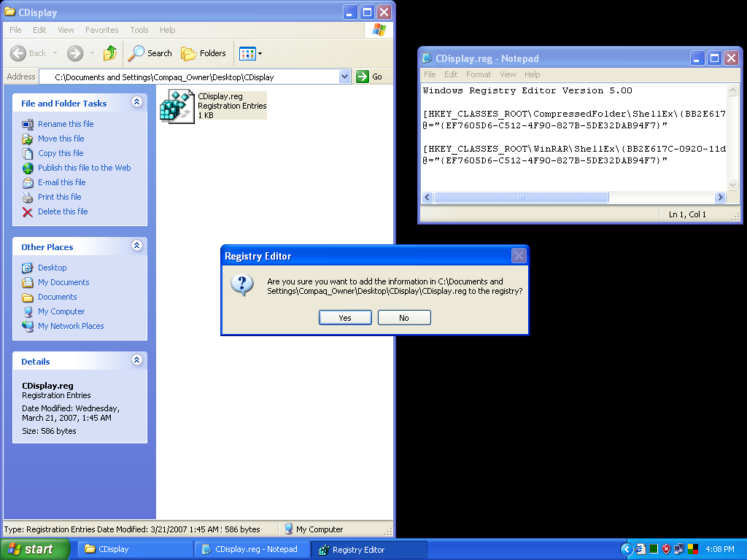Click the red X delete icon
The height and width of the screenshot is (560, 747).
coord(28,212)
